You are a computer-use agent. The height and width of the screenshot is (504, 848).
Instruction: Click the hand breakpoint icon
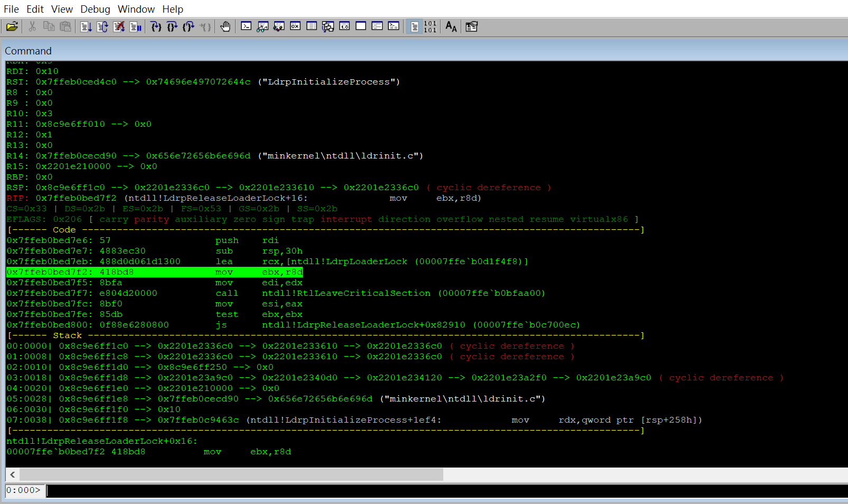226,26
